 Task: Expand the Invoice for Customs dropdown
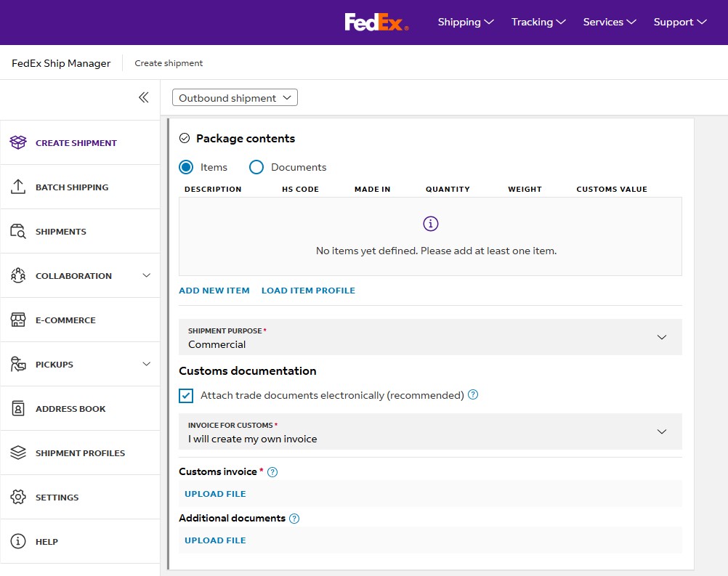(430, 431)
